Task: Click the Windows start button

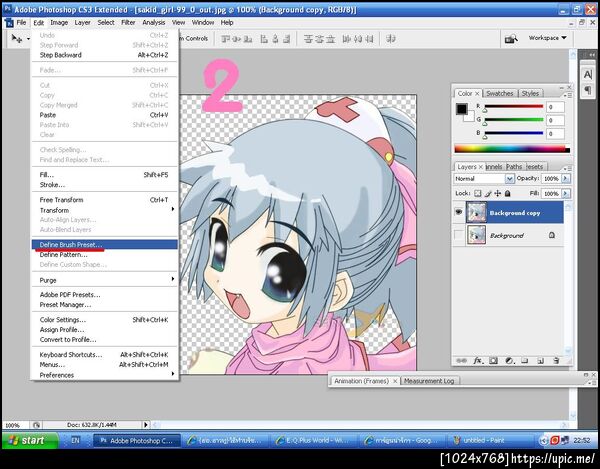Action: pos(30,440)
